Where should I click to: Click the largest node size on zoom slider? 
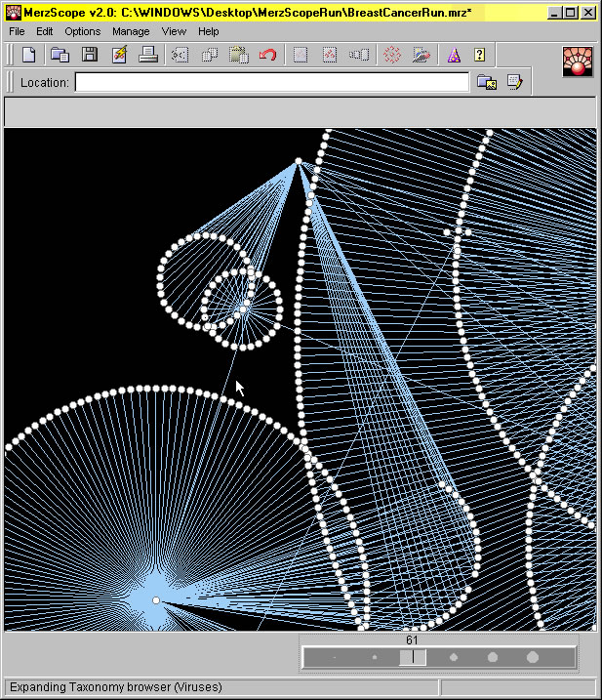point(533,658)
